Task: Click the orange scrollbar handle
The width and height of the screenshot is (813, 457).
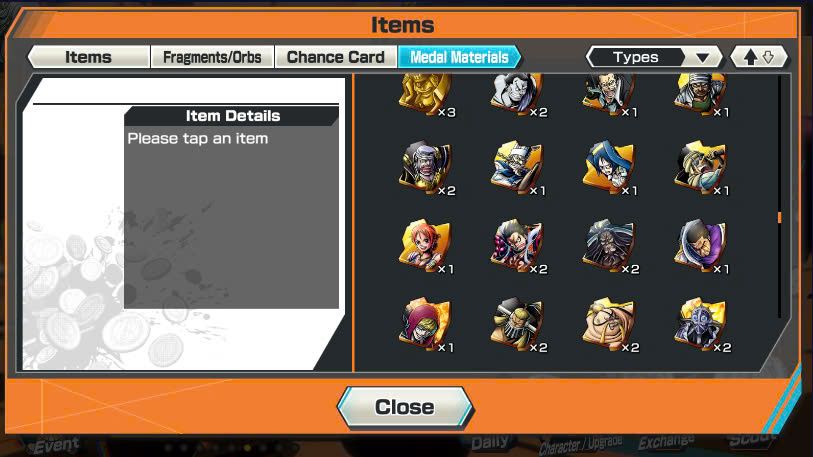Action: pyautogui.click(x=779, y=217)
